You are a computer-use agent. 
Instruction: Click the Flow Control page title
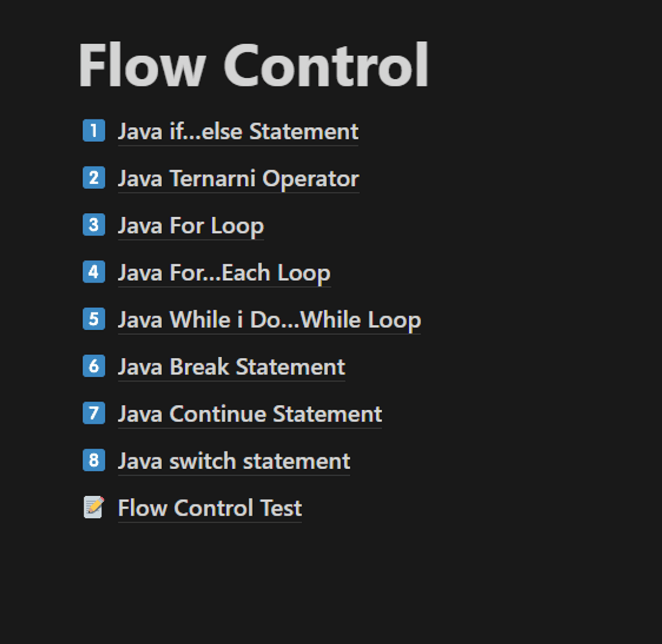pos(253,66)
